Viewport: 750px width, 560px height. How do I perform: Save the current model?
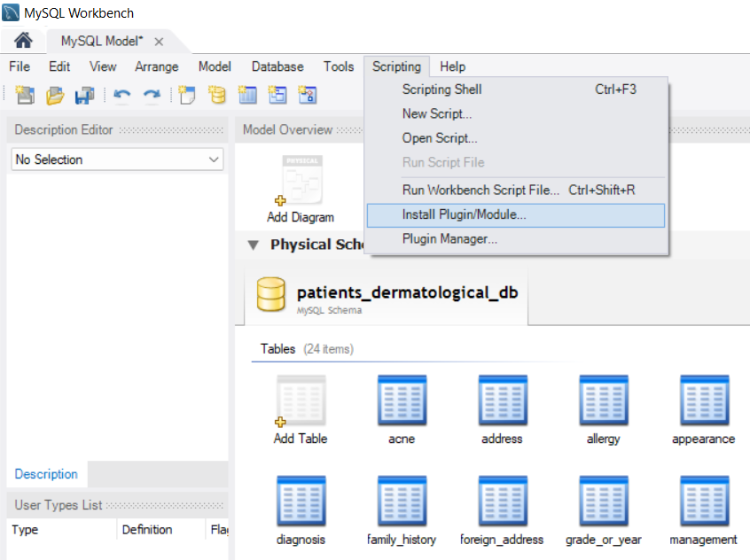tap(83, 95)
